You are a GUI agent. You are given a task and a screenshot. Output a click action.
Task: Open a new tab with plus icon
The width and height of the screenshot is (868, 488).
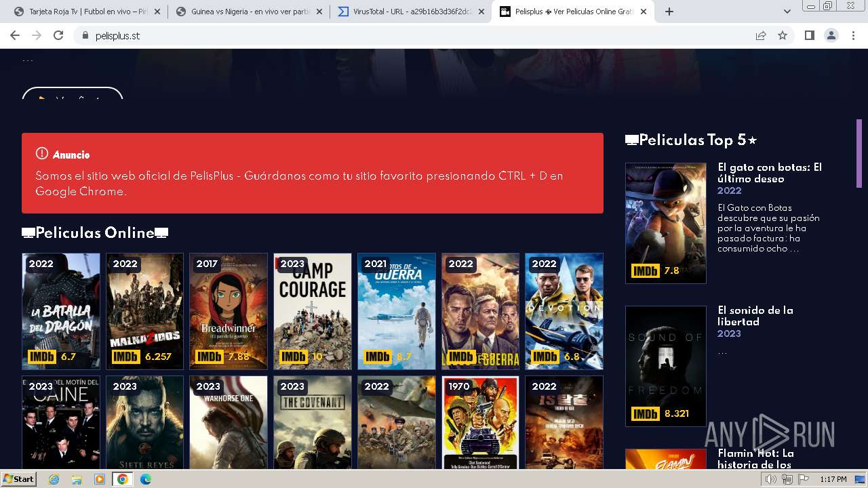point(669,12)
